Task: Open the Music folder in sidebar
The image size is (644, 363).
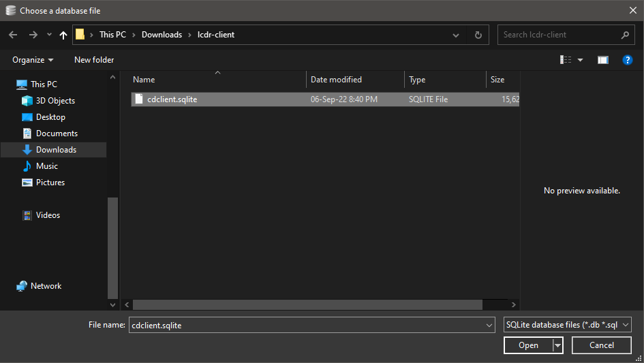Action: point(46,166)
